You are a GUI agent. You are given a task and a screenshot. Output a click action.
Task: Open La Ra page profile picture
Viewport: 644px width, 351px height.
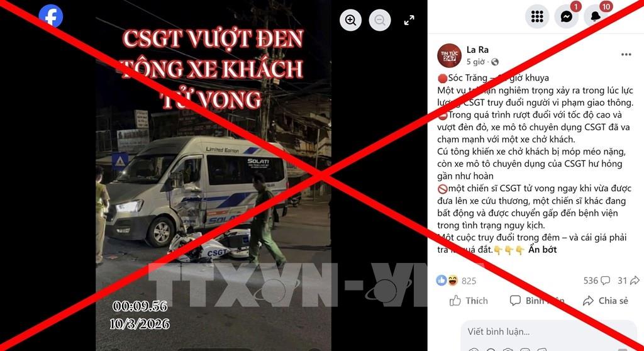[x=449, y=55]
